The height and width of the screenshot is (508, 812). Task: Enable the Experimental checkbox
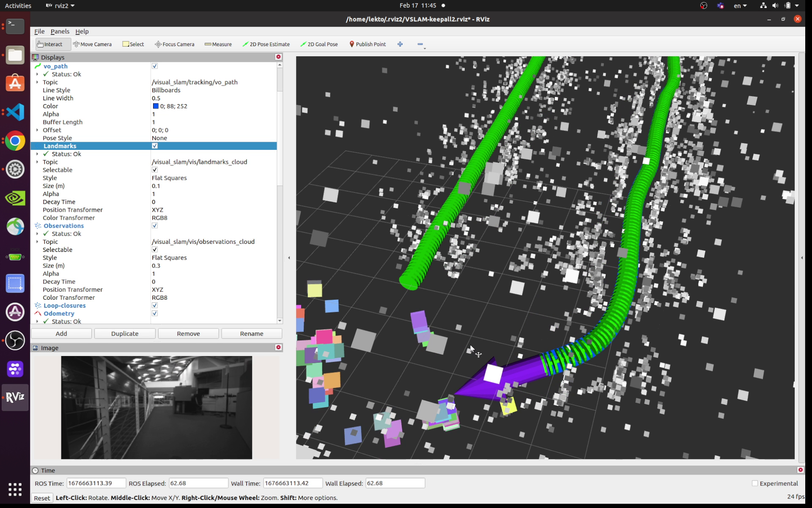[x=755, y=483]
